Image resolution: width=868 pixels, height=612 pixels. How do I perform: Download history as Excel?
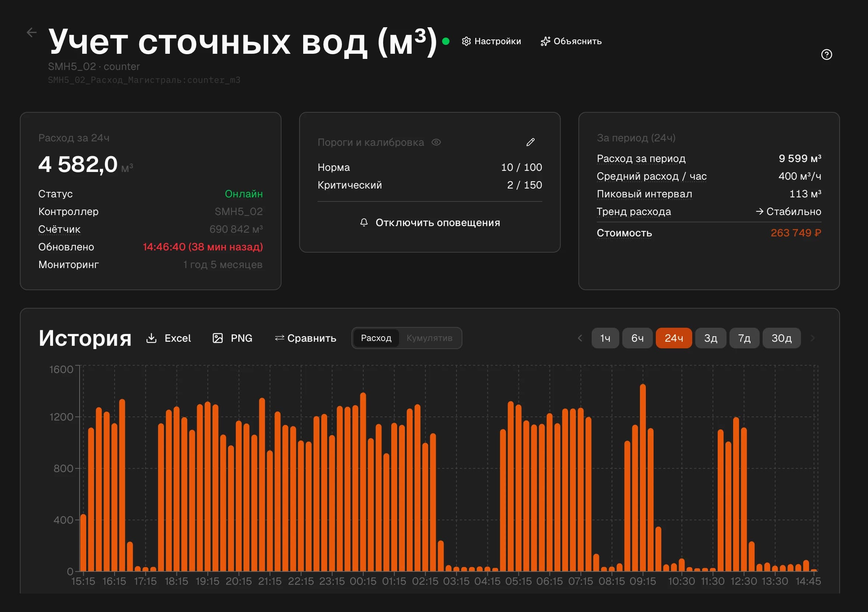168,338
